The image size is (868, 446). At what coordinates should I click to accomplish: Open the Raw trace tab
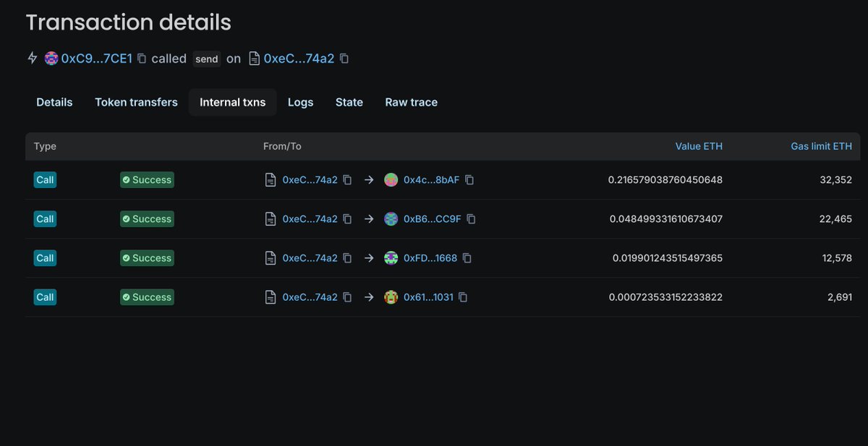pos(412,103)
